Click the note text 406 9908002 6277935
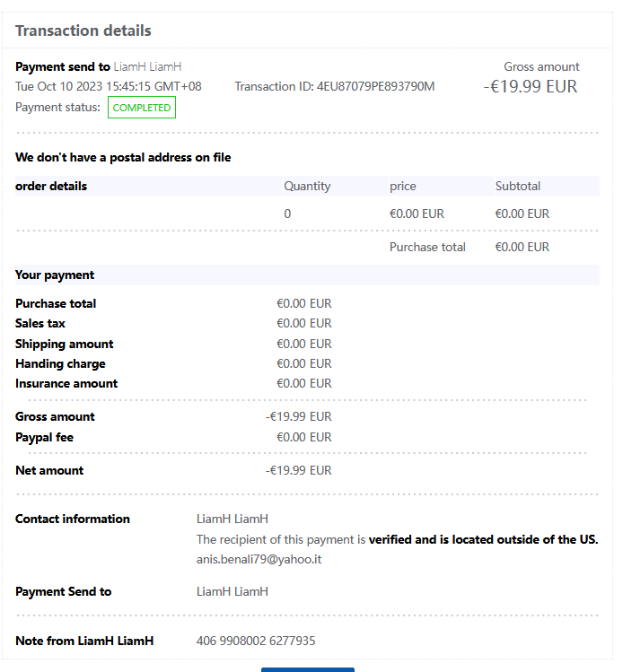This screenshot has height=672, width=623. pyautogui.click(x=256, y=641)
